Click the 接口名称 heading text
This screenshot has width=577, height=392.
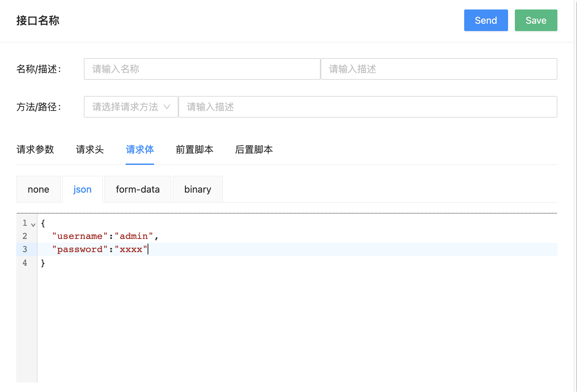[x=38, y=20]
